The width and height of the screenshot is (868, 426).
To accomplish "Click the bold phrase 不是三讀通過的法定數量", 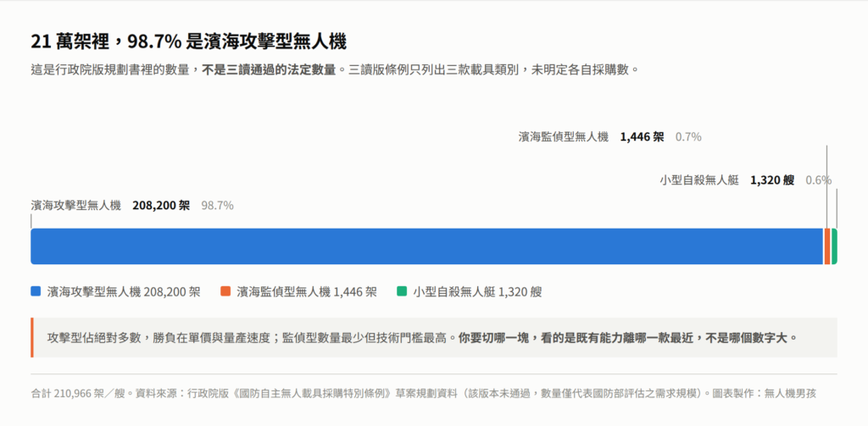I will (x=269, y=71).
